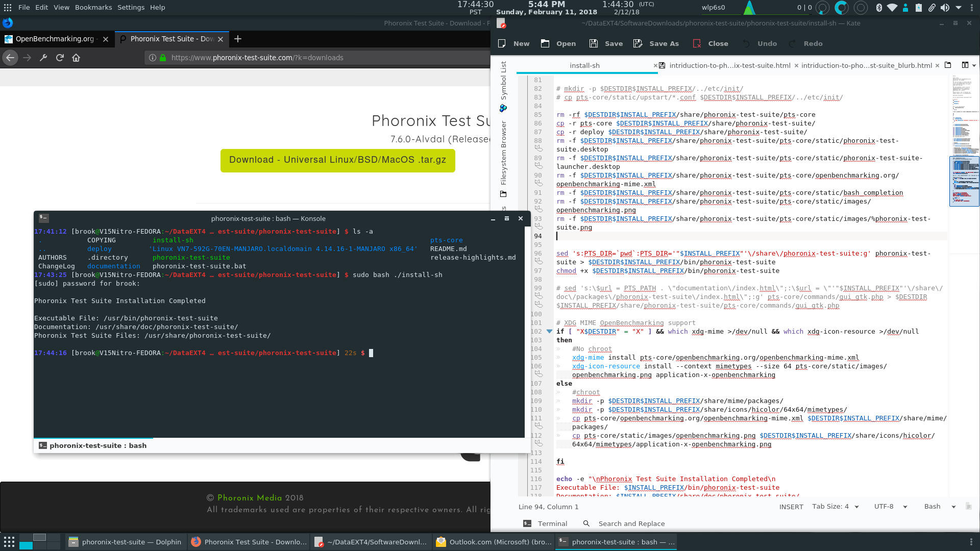Image resolution: width=980 pixels, height=551 pixels.
Task: Click Undo in Kate toolbar
Action: click(759, 43)
